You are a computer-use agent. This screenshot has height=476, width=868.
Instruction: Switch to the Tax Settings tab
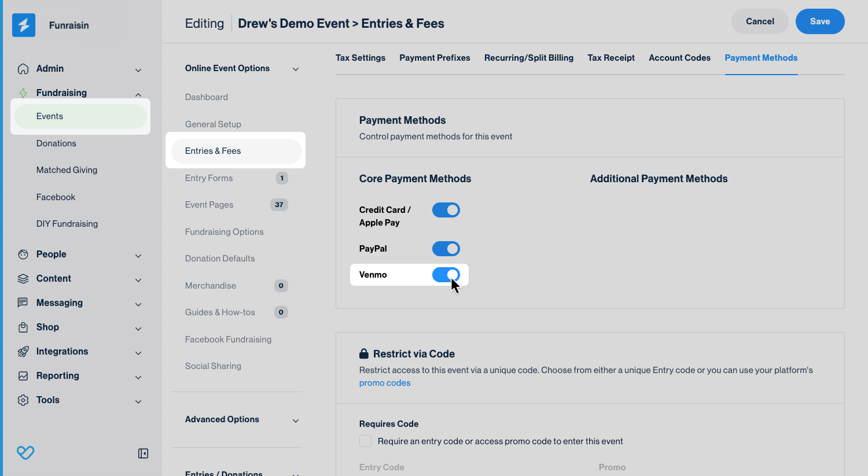click(360, 58)
